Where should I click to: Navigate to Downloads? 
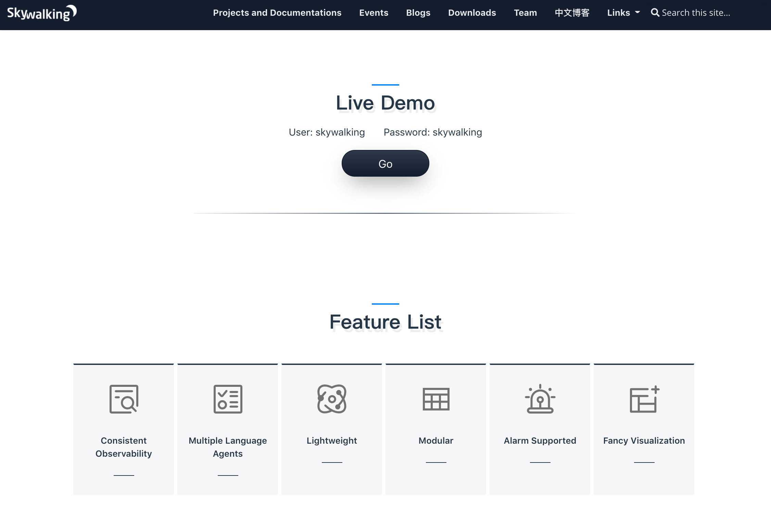[x=472, y=13]
